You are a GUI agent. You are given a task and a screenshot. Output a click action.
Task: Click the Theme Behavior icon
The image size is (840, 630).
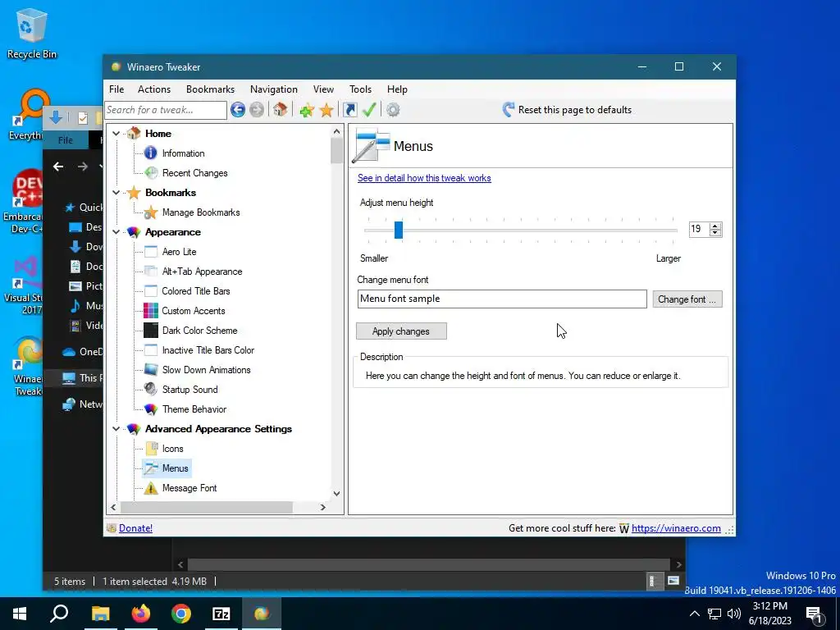click(x=151, y=409)
